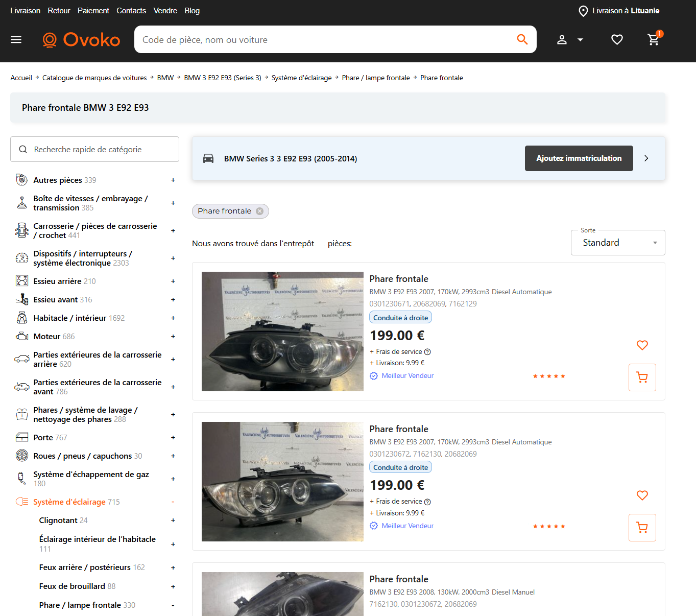Click the Carrosserie category icon
This screenshot has width=696, height=616.
(x=22, y=230)
